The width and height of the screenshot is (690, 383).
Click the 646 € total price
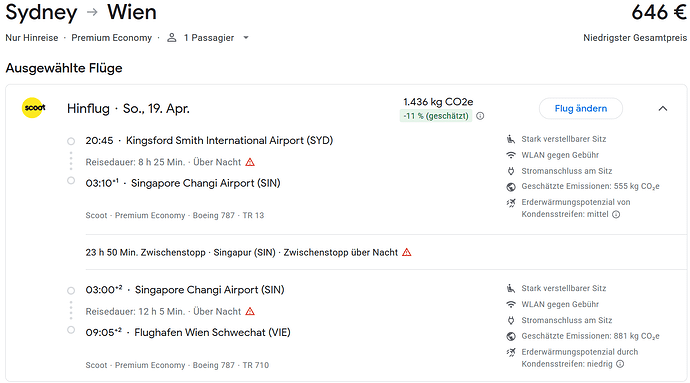659,12
